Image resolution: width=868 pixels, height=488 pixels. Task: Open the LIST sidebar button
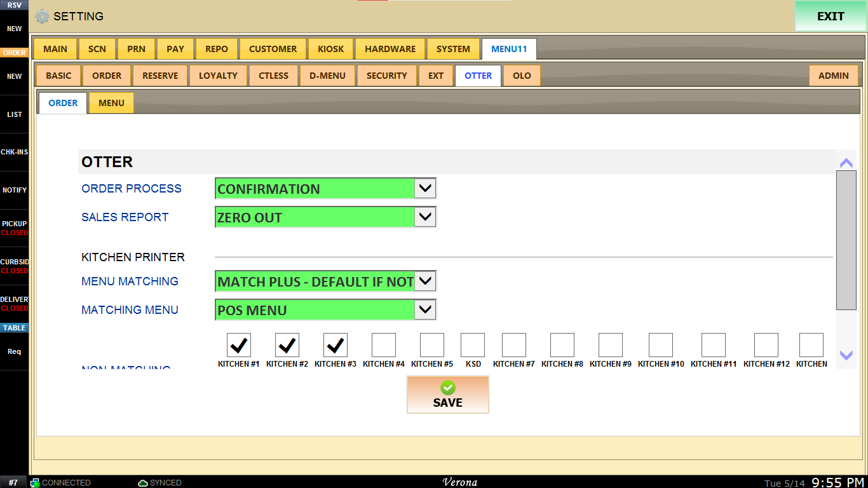click(15, 114)
